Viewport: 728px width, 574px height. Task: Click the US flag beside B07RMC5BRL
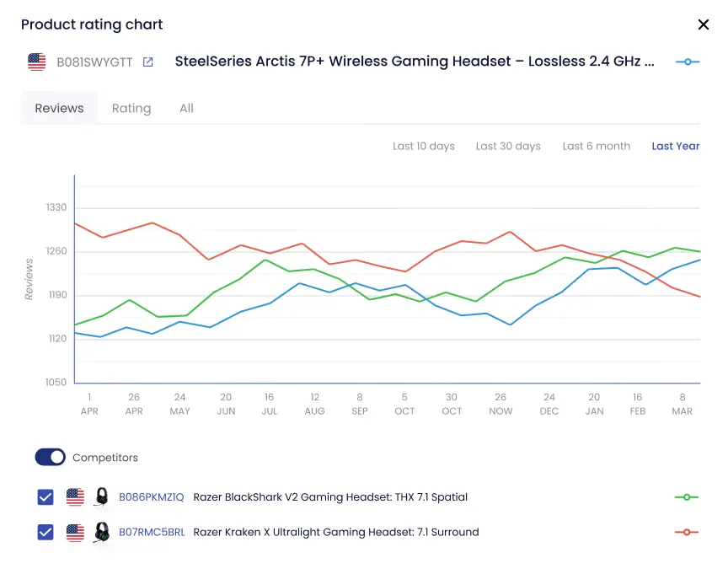(75, 533)
